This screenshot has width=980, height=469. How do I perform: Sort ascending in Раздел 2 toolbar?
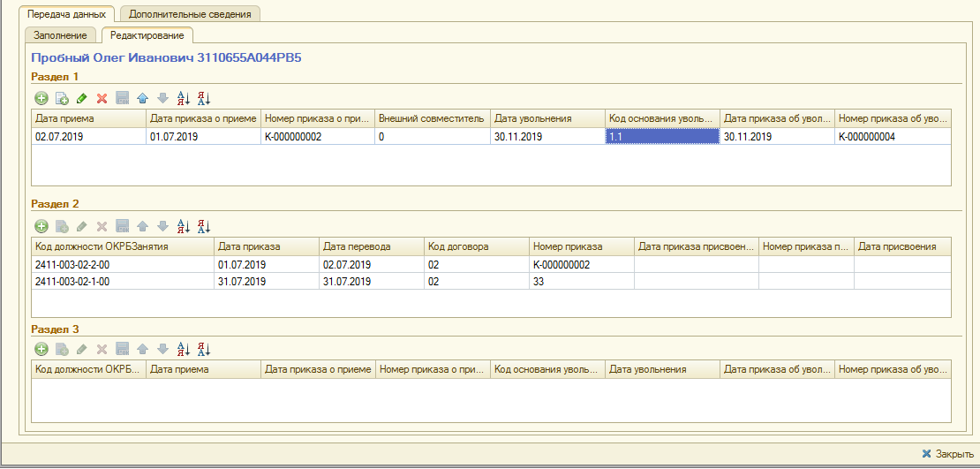pyautogui.click(x=184, y=226)
